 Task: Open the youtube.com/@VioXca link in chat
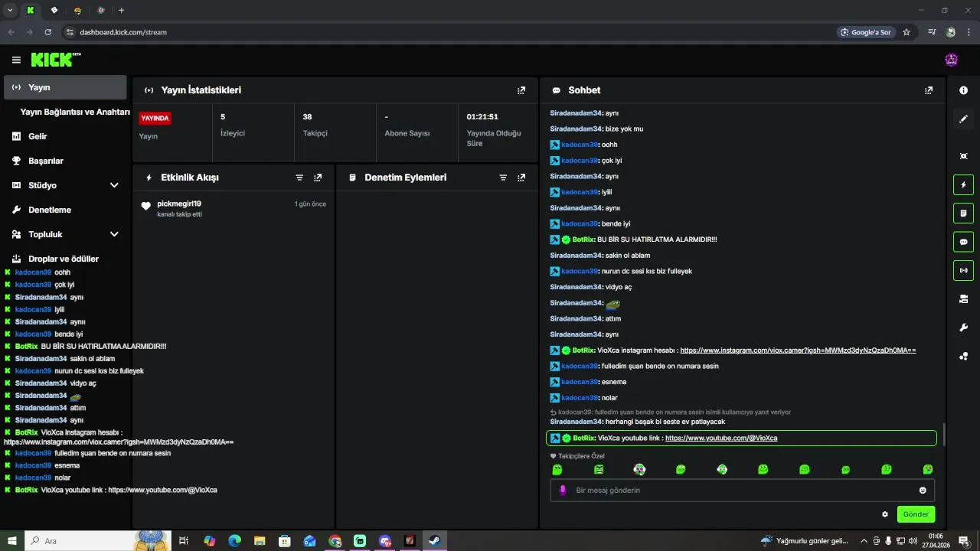click(721, 439)
